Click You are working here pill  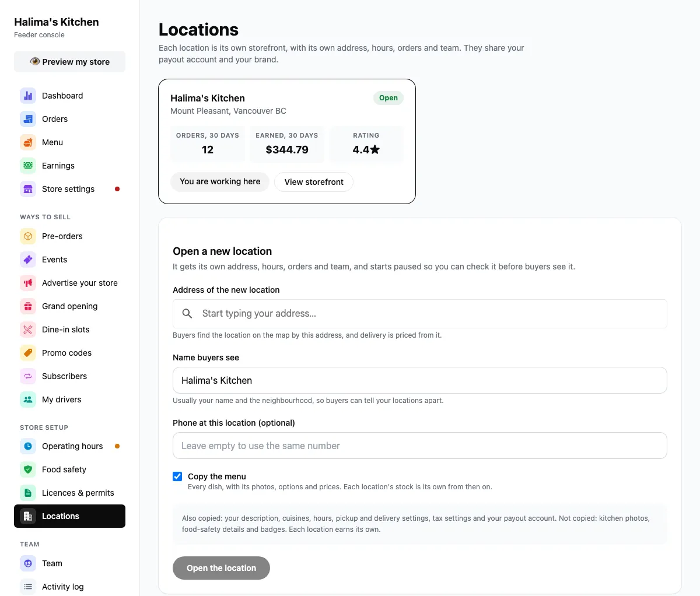pyautogui.click(x=220, y=182)
